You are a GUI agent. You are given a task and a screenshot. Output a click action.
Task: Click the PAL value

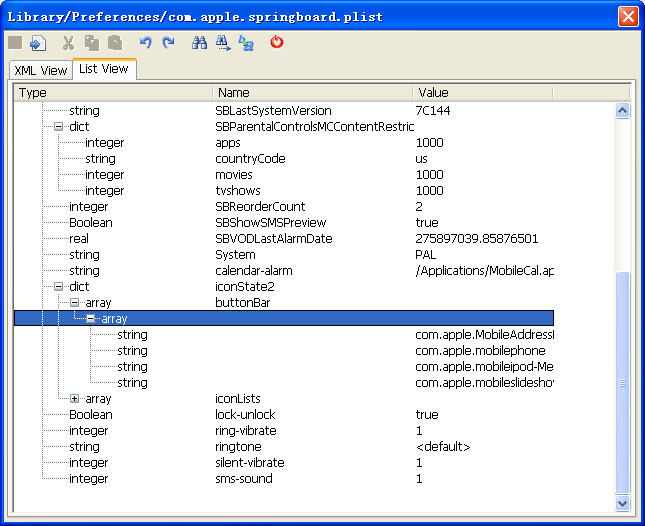click(x=425, y=255)
